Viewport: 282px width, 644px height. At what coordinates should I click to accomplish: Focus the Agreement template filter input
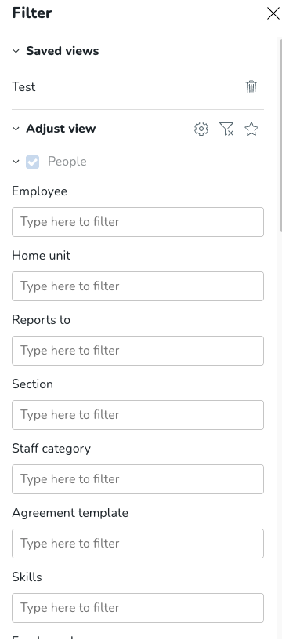138,544
